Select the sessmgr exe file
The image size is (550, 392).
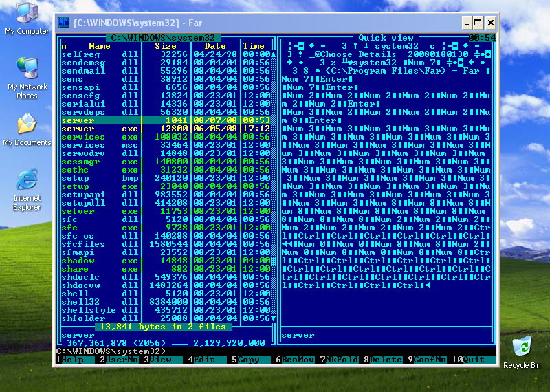[x=79, y=162]
